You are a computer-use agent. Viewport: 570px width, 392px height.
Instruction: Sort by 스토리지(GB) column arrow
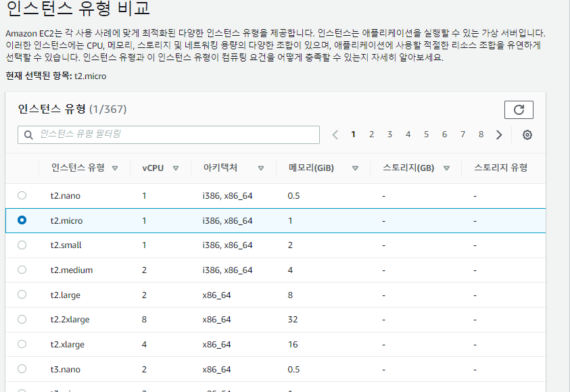[x=446, y=168]
